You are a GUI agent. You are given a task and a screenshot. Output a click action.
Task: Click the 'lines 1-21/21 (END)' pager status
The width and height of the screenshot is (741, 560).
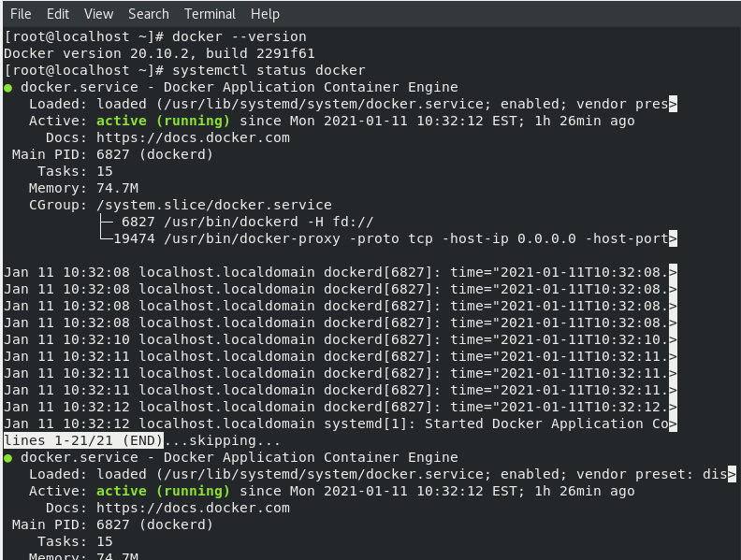[83, 440]
